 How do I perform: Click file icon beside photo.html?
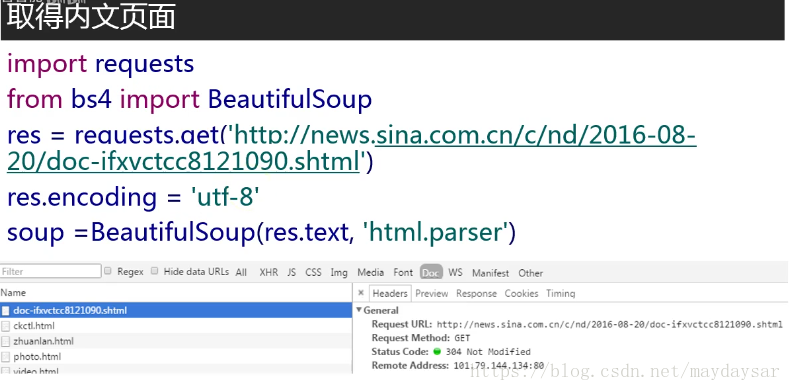click(6, 357)
